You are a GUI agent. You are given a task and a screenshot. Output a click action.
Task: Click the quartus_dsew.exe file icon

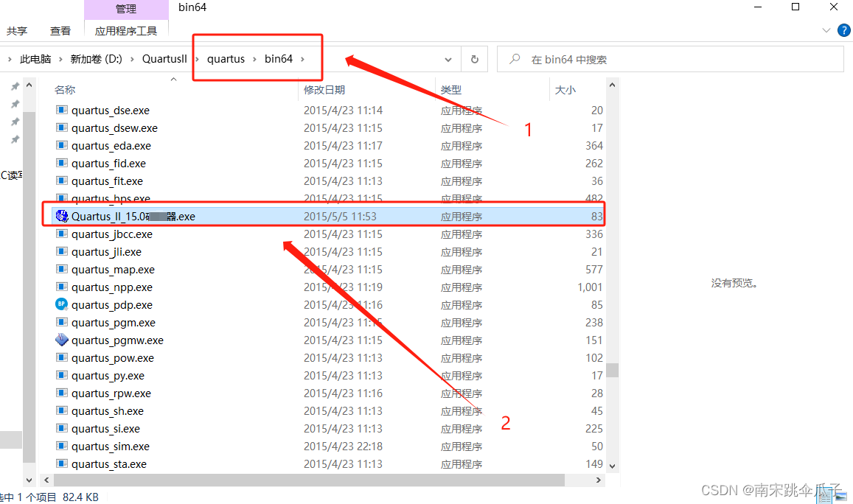coord(62,127)
